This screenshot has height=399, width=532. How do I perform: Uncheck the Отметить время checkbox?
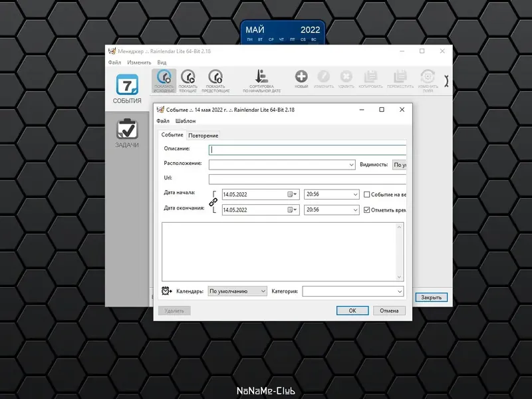pyautogui.click(x=366, y=210)
